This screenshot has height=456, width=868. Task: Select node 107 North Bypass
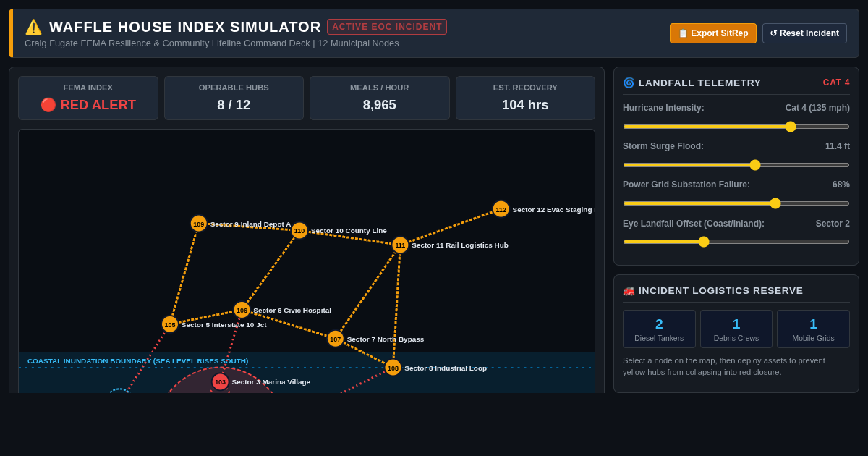coord(336,339)
